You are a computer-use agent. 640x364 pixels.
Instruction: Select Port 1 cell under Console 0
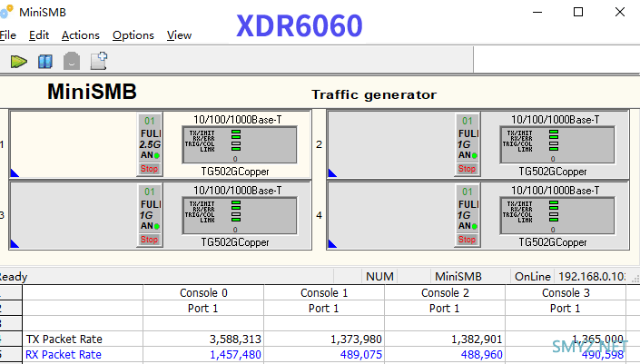point(203,308)
